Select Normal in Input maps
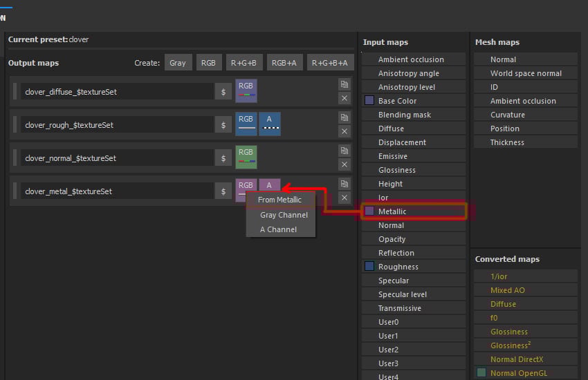This screenshot has width=588, height=380. click(414, 225)
